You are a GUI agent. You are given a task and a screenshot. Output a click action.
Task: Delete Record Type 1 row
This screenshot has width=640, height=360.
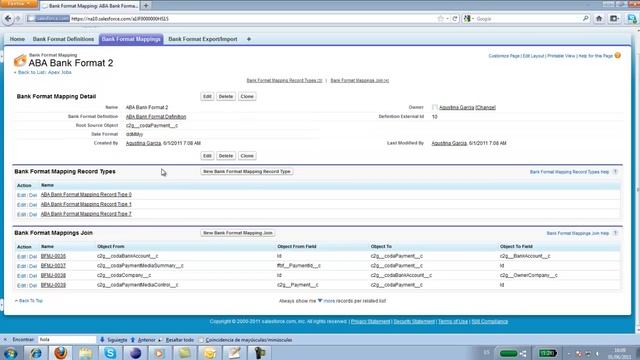click(x=33, y=205)
